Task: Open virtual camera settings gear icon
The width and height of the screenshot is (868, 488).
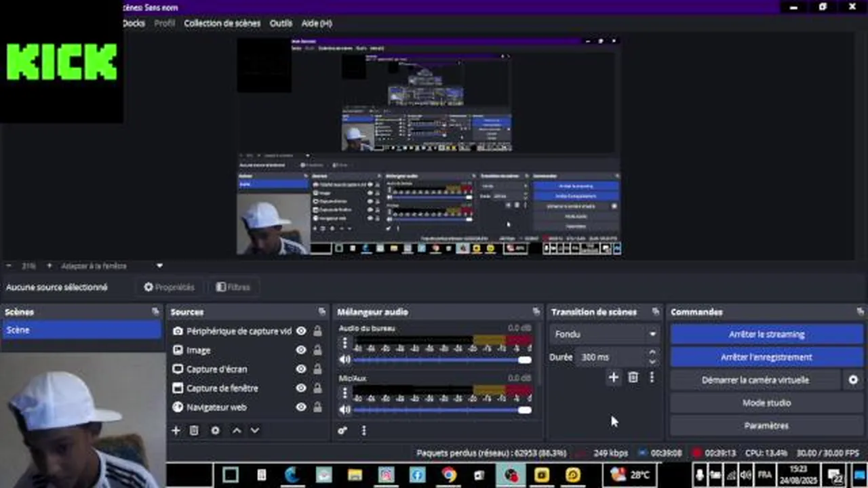Action: 854,380
